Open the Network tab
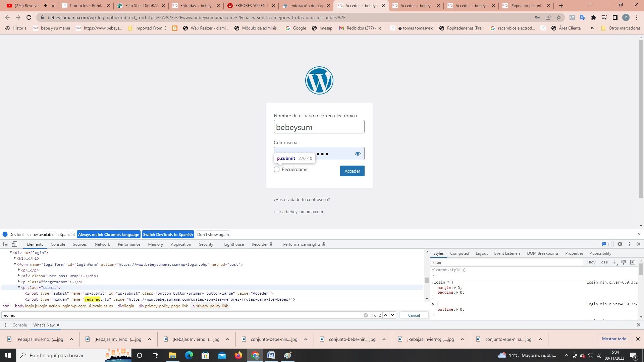This screenshot has width=644, height=362. 102,244
